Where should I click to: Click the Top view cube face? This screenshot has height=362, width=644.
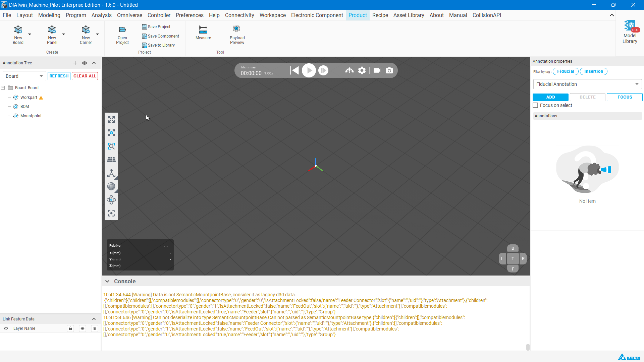513,259
